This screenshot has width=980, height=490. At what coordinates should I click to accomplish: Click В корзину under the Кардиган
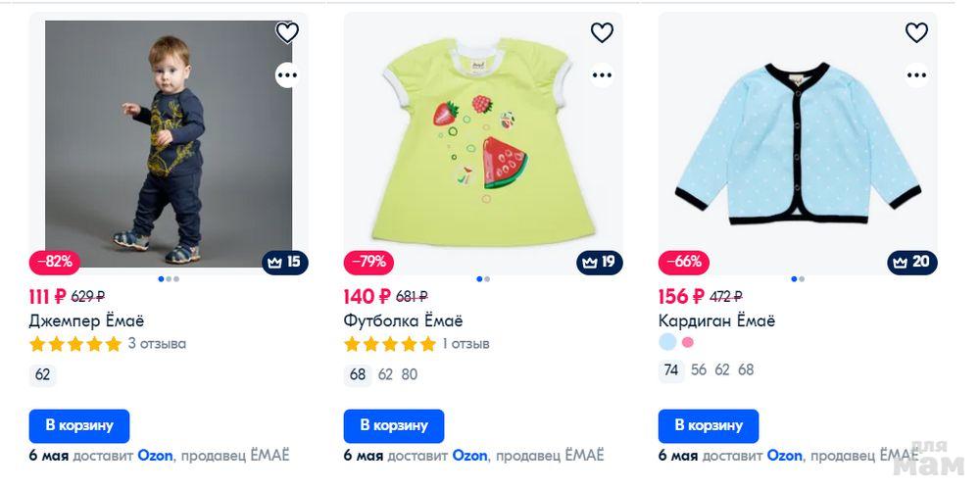coord(709,426)
